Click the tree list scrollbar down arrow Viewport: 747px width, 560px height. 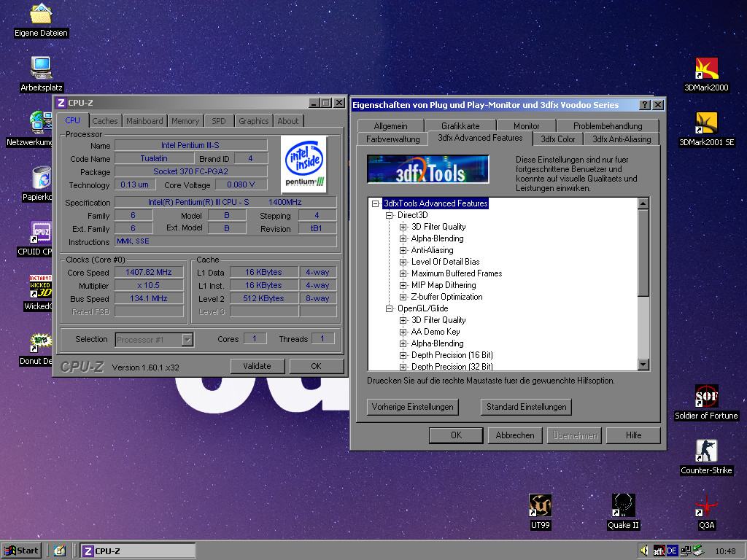click(x=643, y=365)
